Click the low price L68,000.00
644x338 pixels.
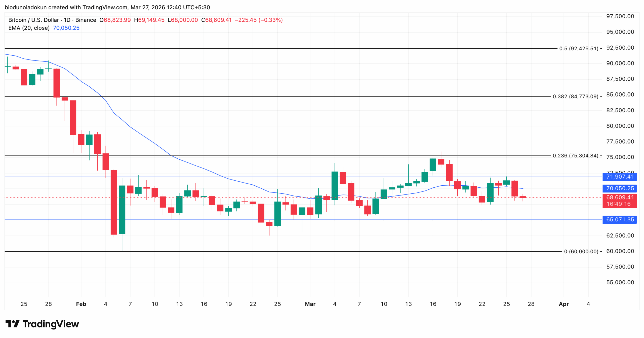tap(183, 20)
